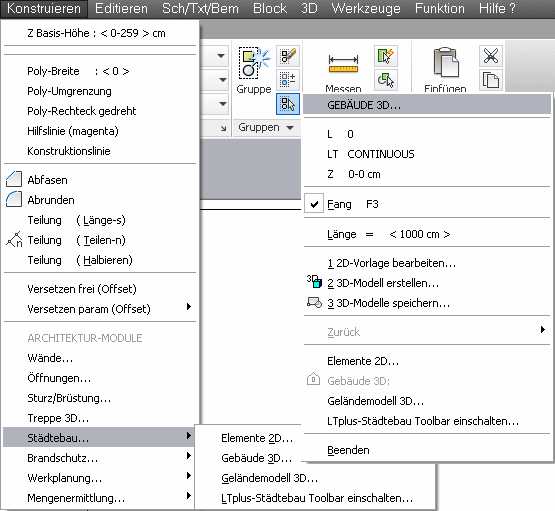The image size is (555, 511).
Task: Click the copy documents icon
Action: pos(491,80)
